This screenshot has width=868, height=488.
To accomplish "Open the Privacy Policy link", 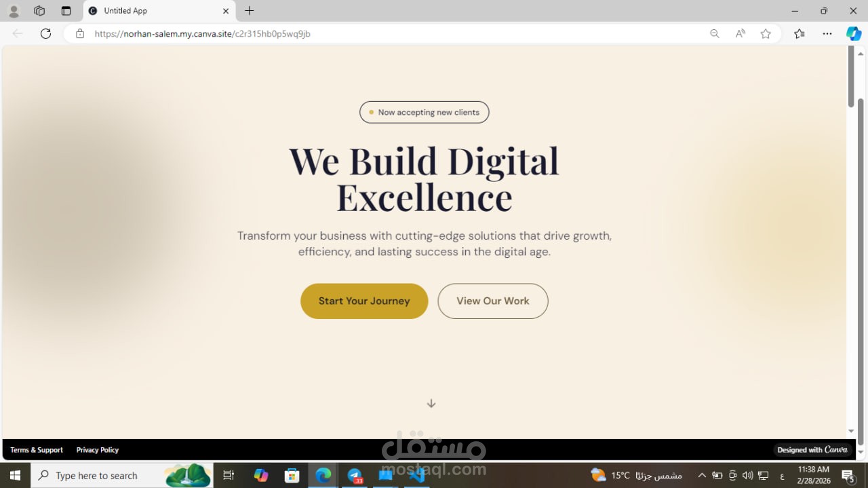I will point(97,450).
